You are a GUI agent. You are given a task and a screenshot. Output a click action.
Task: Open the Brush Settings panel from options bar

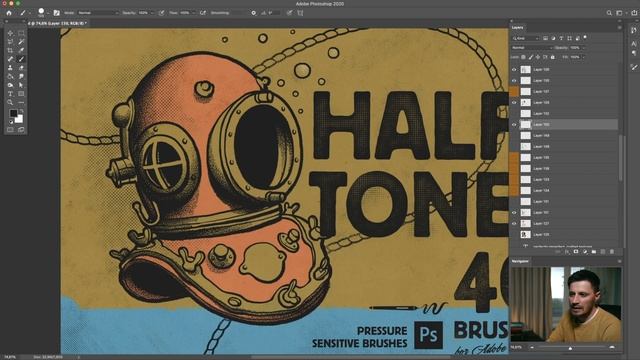pyautogui.click(x=57, y=13)
